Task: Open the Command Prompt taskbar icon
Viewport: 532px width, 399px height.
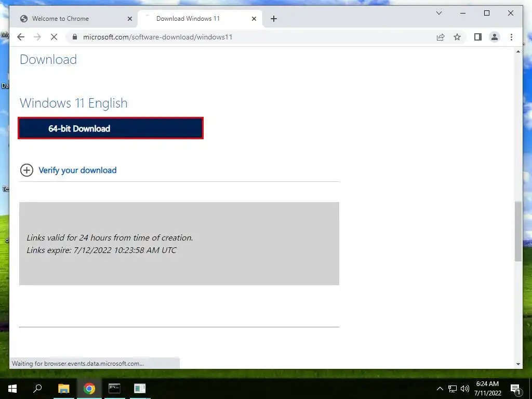Action: [x=114, y=389]
